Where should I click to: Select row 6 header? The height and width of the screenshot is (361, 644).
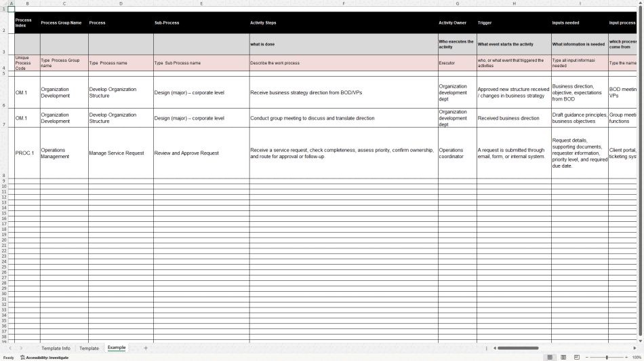coord(4,92)
